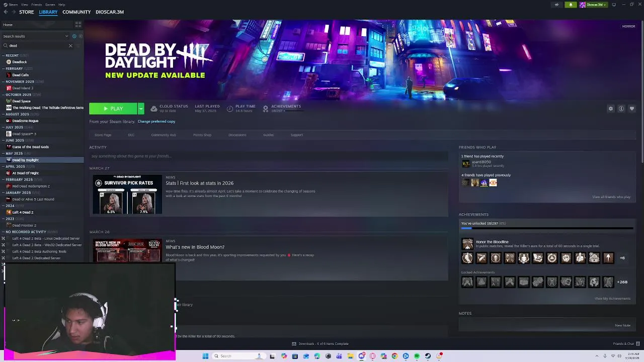Open the Store Page link
The height and width of the screenshot is (362, 644).
pos(103,135)
